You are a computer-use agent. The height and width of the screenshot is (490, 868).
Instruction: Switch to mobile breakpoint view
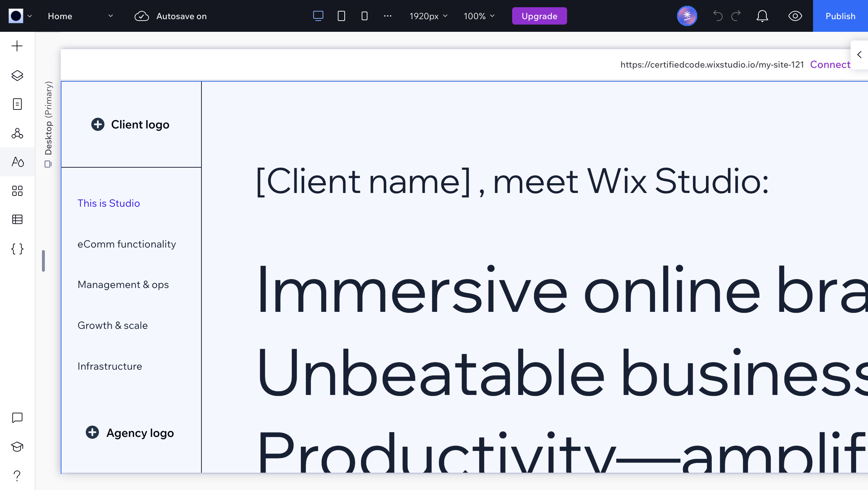tap(365, 16)
